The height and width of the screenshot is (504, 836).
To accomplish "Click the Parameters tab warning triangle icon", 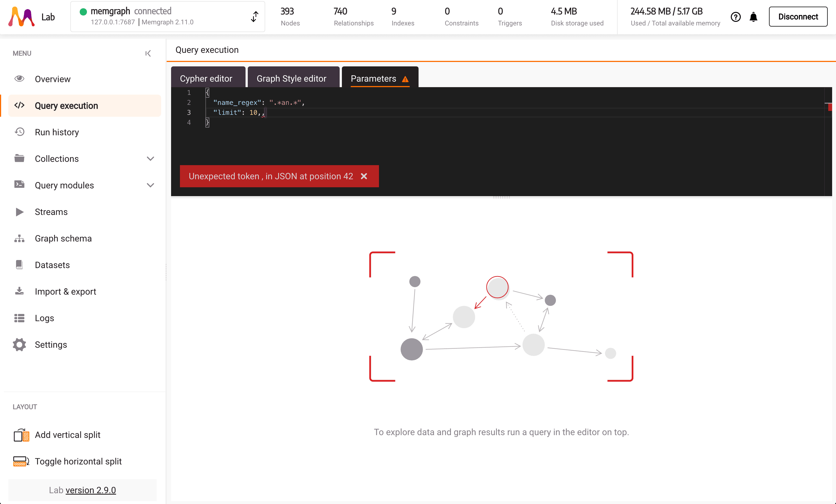I will tap(405, 79).
